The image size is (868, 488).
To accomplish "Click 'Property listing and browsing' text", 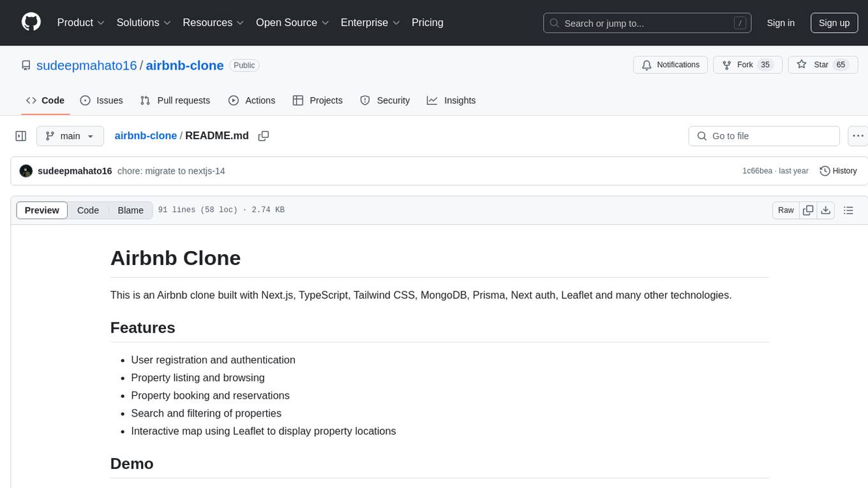I will coord(198,377).
